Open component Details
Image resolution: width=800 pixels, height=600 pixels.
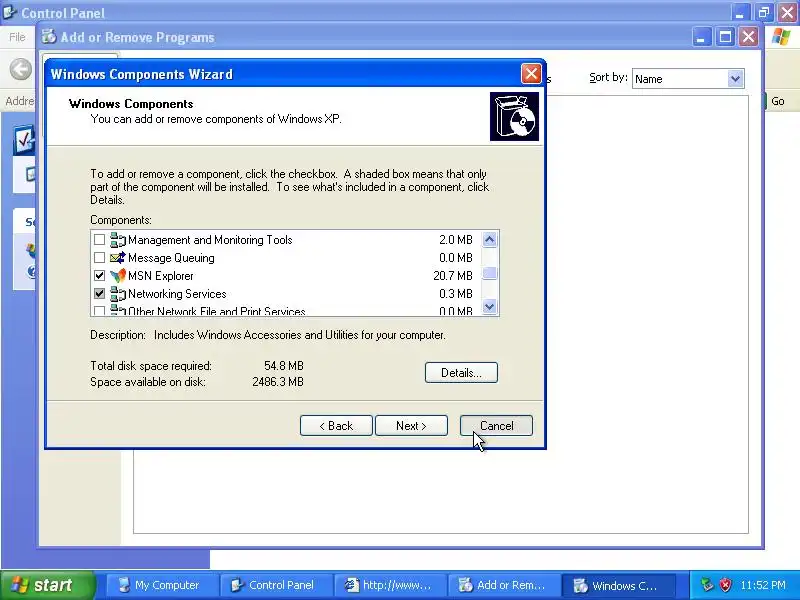pyautogui.click(x=461, y=372)
